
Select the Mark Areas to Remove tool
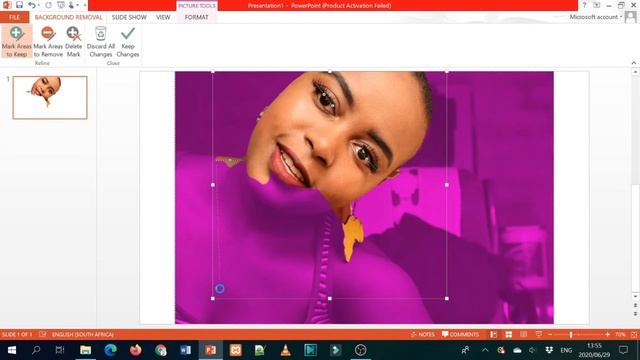(x=48, y=41)
